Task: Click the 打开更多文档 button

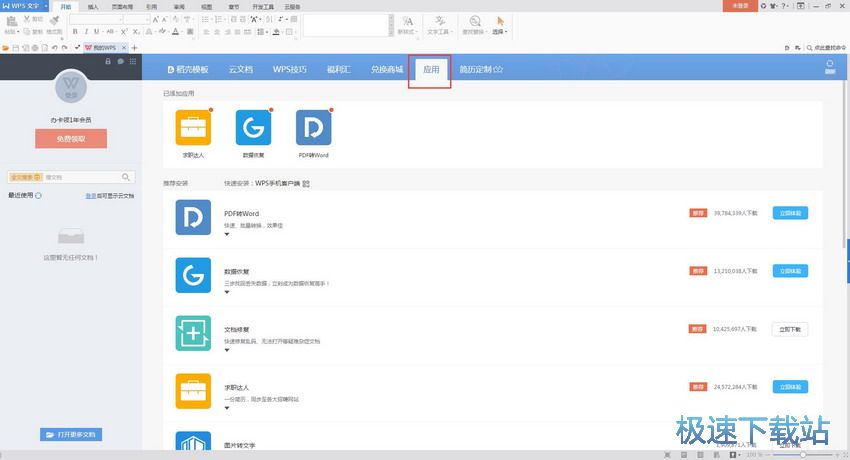Action: (x=71, y=435)
